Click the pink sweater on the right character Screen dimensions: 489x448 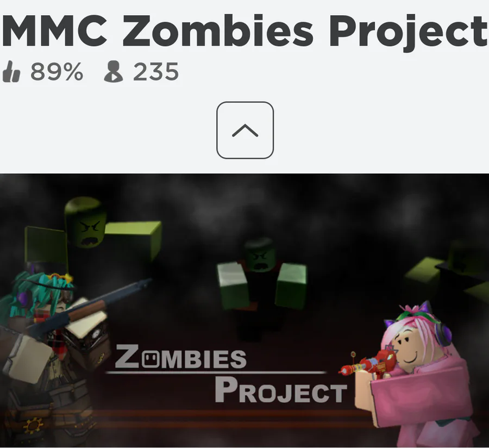(423, 402)
